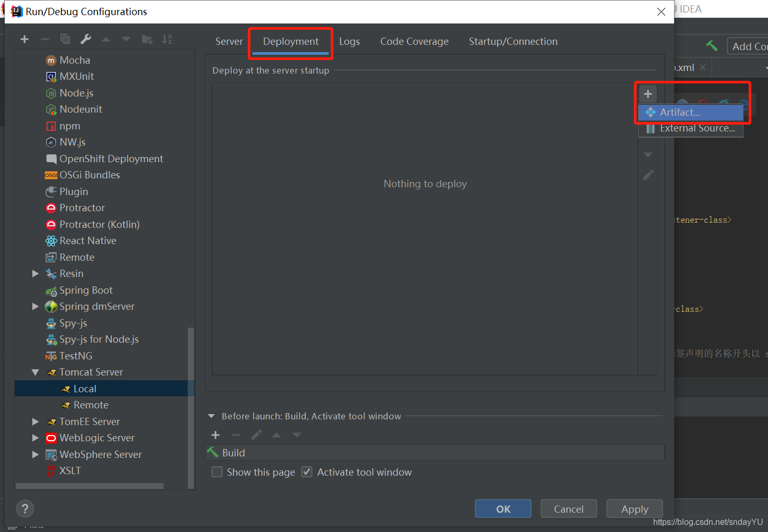
Task: Move before-launch task down arrow
Action: coord(297,435)
